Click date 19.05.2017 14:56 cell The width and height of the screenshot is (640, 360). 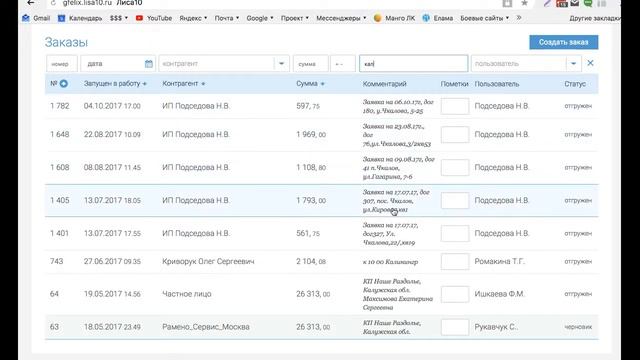point(112,294)
